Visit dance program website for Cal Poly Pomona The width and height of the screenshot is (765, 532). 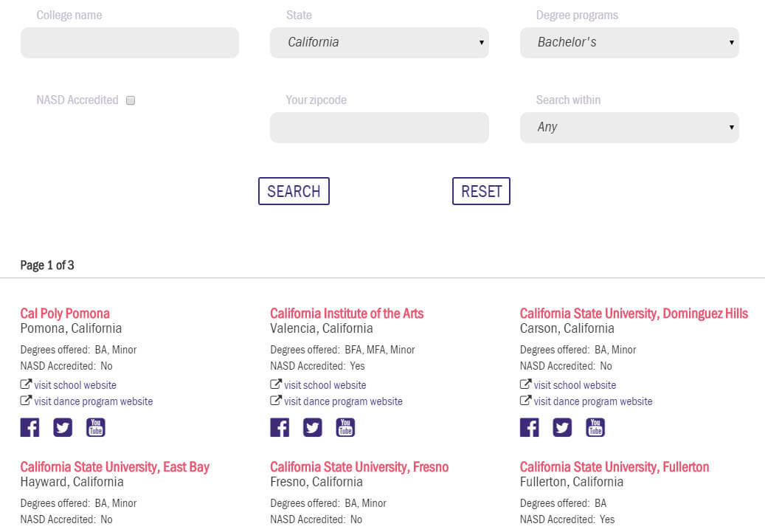93,401
